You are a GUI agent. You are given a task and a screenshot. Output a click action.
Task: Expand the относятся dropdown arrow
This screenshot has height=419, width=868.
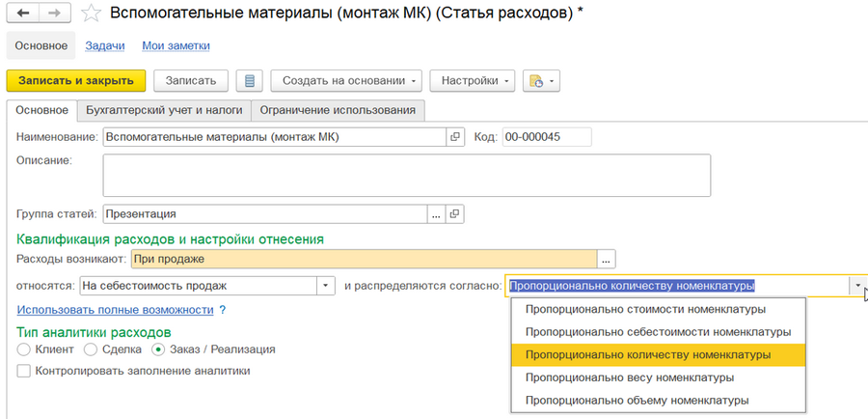pos(326,286)
